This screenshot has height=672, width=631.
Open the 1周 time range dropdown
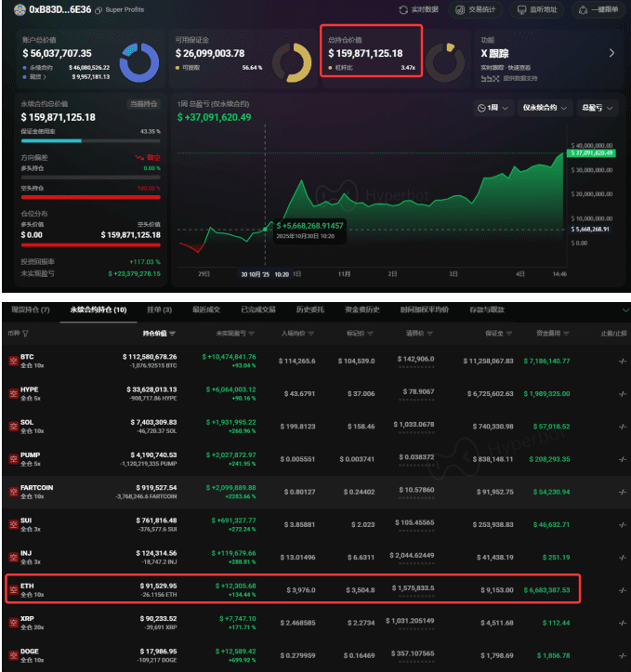(x=493, y=108)
